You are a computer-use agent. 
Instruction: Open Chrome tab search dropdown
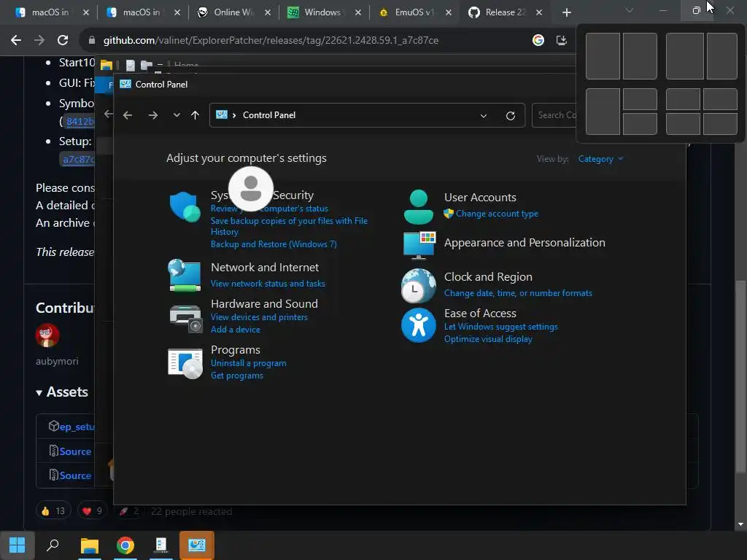[x=629, y=10]
